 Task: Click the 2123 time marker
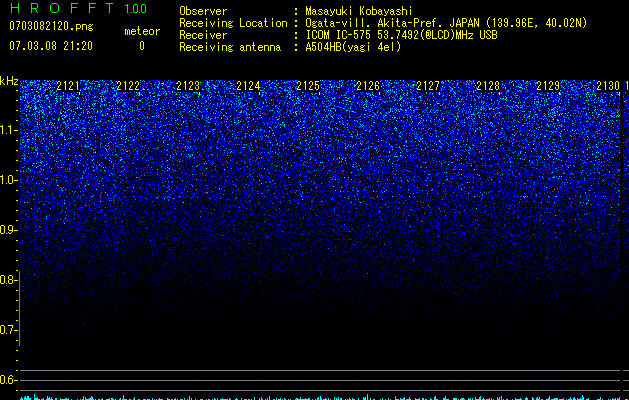point(188,86)
